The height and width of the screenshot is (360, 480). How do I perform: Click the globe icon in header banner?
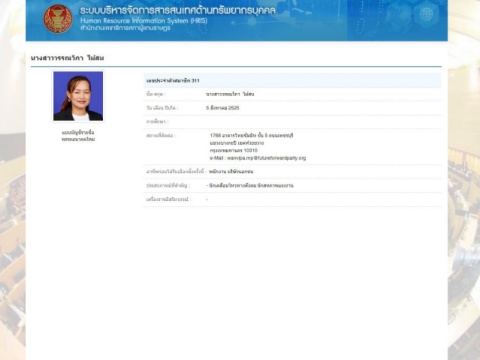pyautogui.click(x=426, y=15)
